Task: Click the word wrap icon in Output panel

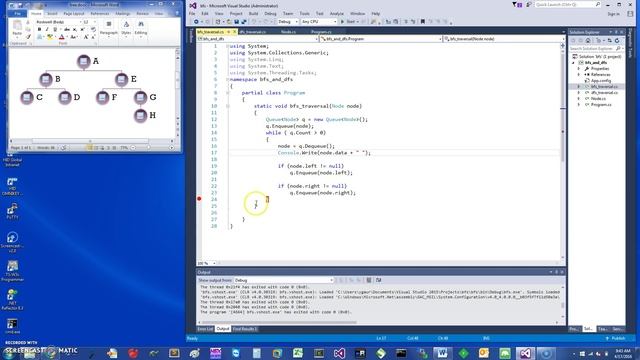Action: [378, 280]
